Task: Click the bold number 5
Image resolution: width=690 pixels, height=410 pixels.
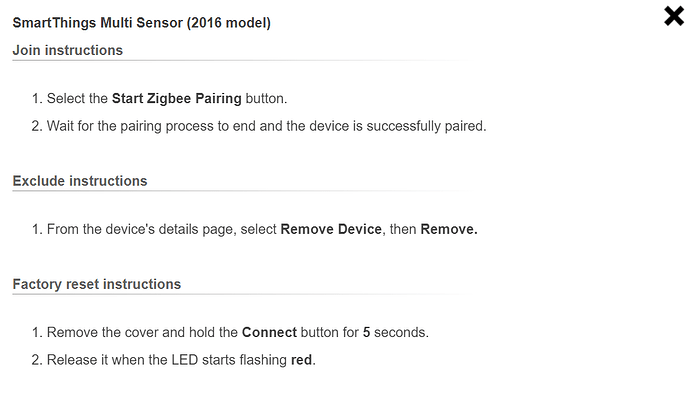Action: [367, 332]
